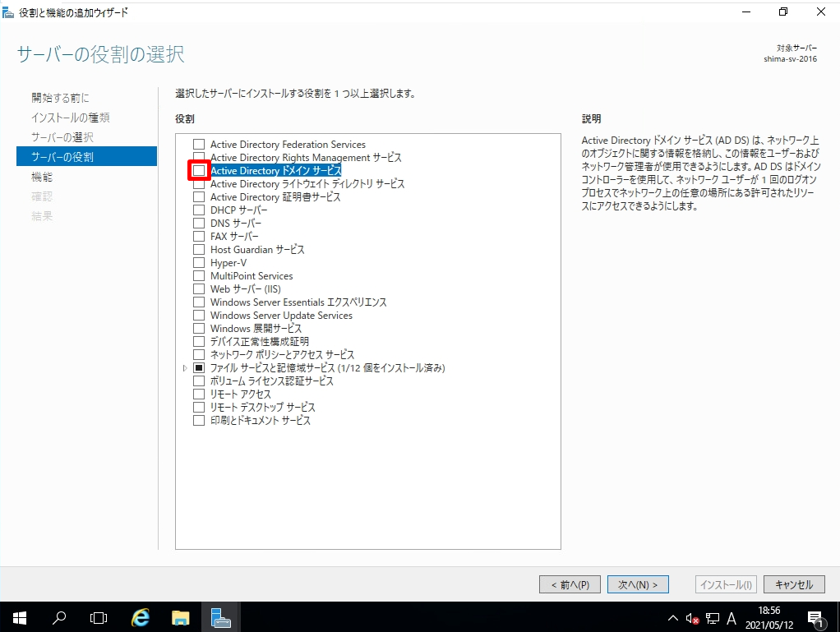
Task: Check Windows Server Essentials エクスペリエンス
Action: coord(199,302)
